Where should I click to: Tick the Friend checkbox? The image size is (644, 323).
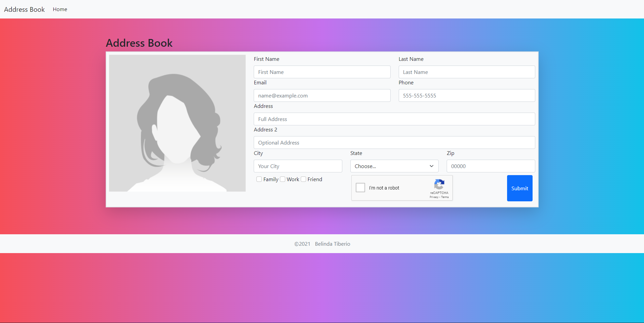coord(303,179)
